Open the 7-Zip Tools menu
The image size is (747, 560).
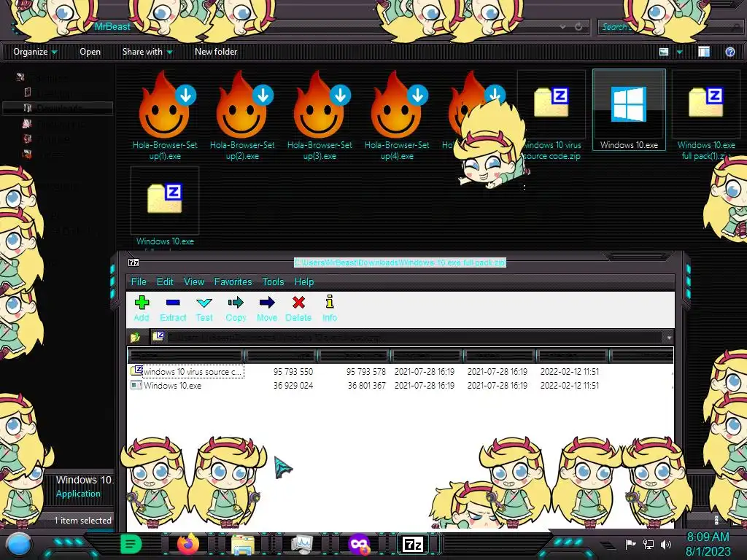point(273,282)
